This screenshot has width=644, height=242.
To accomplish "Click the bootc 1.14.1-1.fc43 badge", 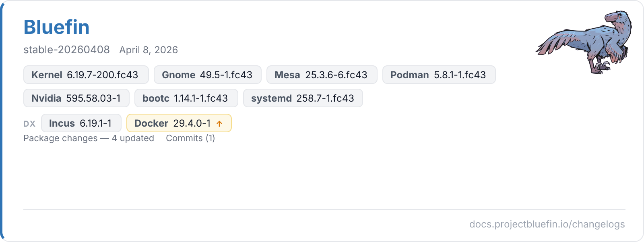I will [186, 98].
